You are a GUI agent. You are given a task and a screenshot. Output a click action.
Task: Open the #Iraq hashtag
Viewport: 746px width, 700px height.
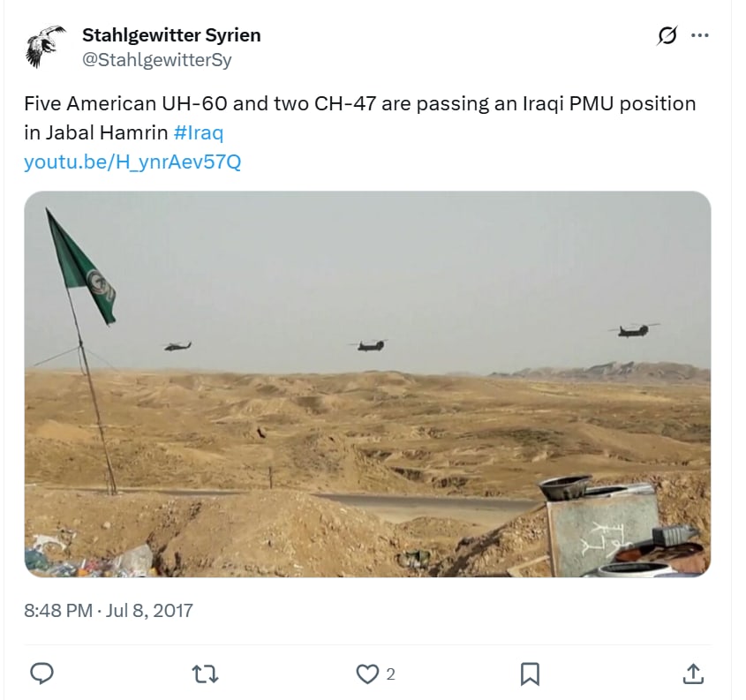199,133
